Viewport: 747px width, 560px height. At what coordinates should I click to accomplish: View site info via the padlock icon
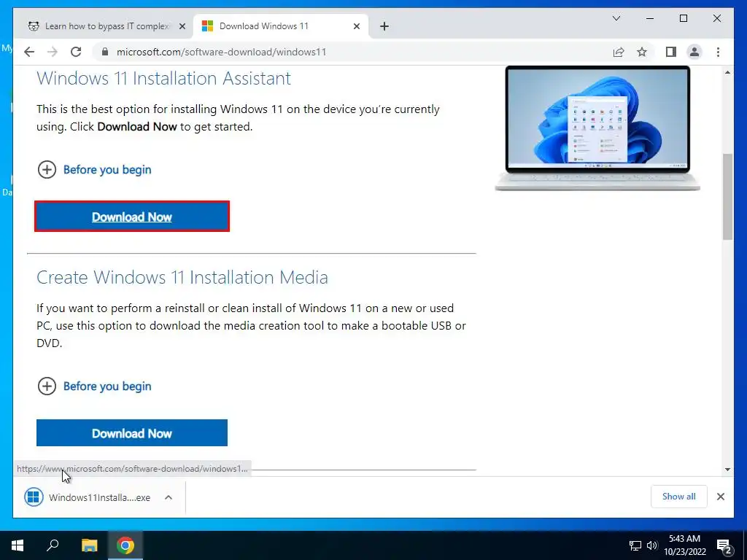click(105, 52)
